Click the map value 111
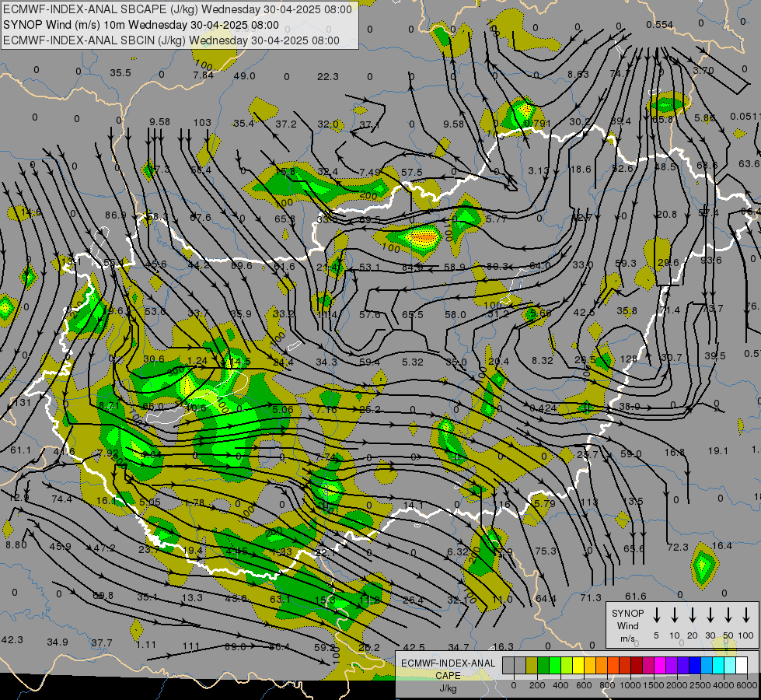Image resolution: width=761 pixels, height=700 pixels. tap(190, 646)
